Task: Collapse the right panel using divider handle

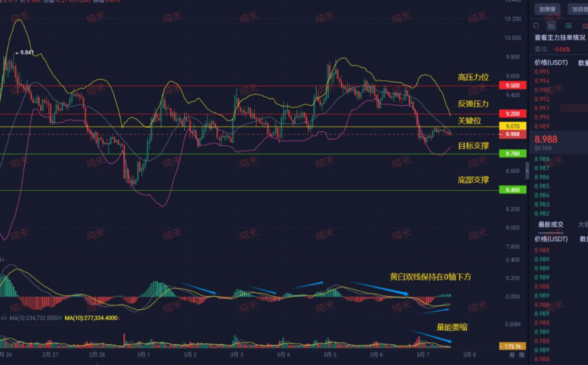Action: click(527, 171)
